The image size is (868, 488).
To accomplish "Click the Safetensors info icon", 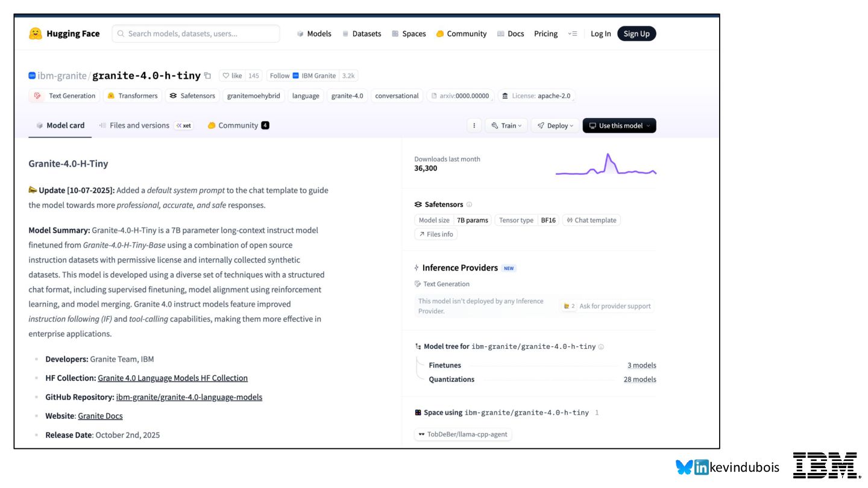I will pyautogui.click(x=470, y=204).
